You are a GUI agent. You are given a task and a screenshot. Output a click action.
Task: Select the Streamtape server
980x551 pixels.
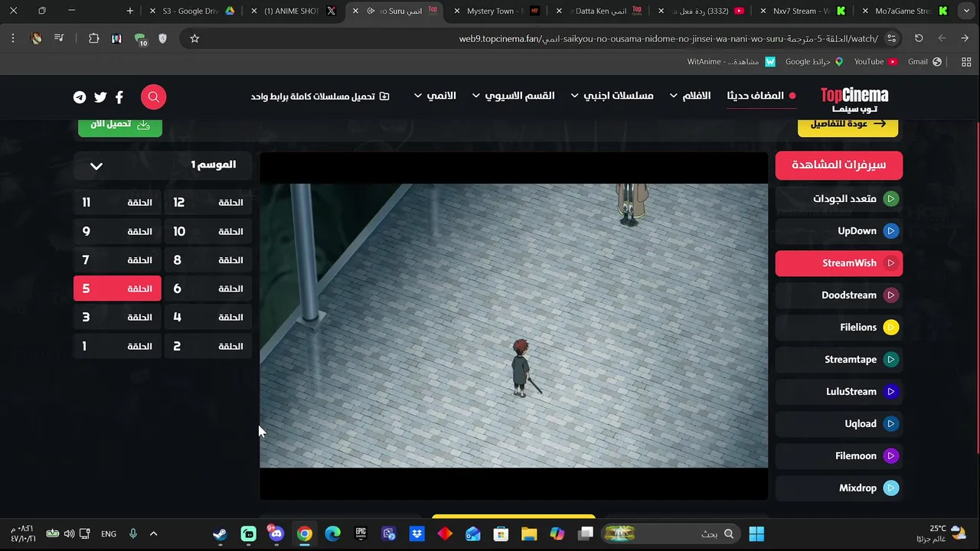[x=839, y=360]
